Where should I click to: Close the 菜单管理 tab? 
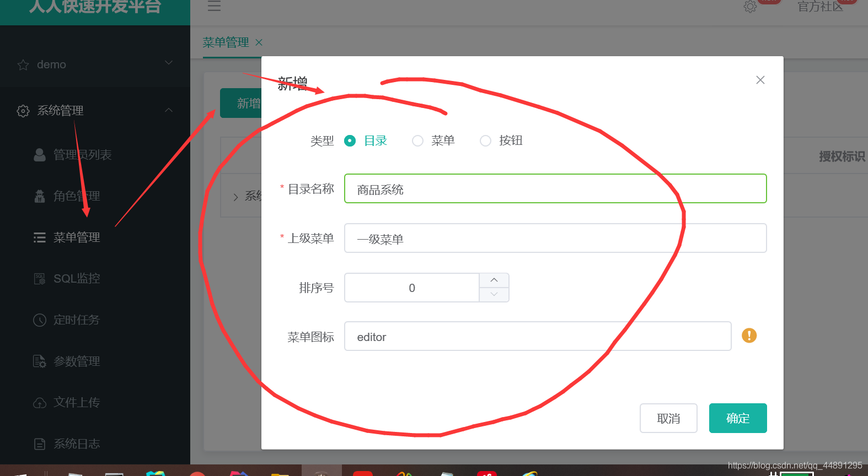click(x=259, y=42)
